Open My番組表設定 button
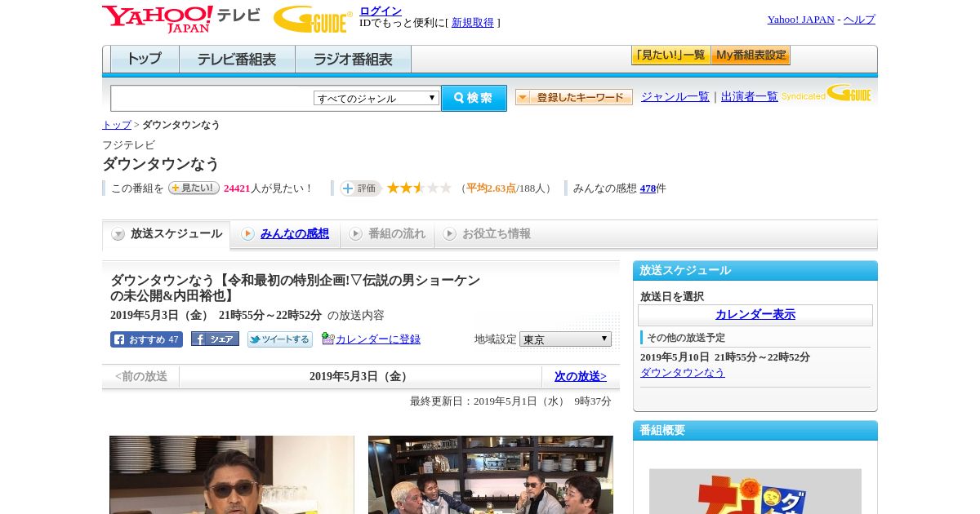980x514 pixels. (x=751, y=55)
